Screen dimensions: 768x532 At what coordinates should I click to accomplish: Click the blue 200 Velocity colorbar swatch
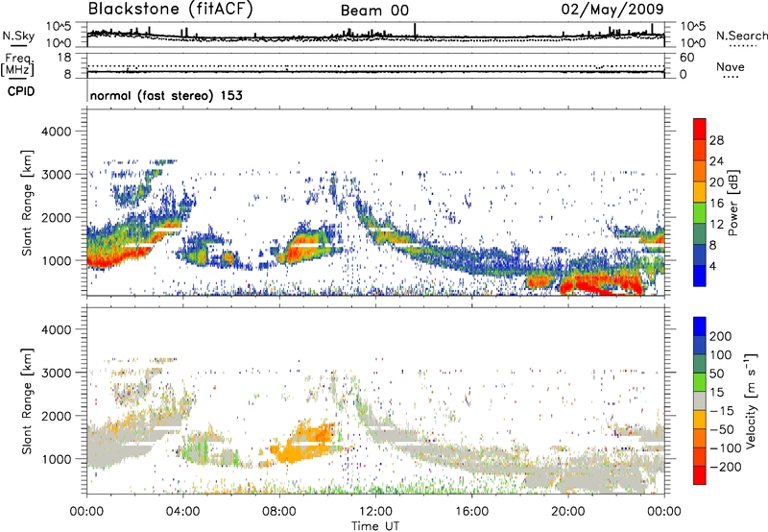click(x=700, y=326)
